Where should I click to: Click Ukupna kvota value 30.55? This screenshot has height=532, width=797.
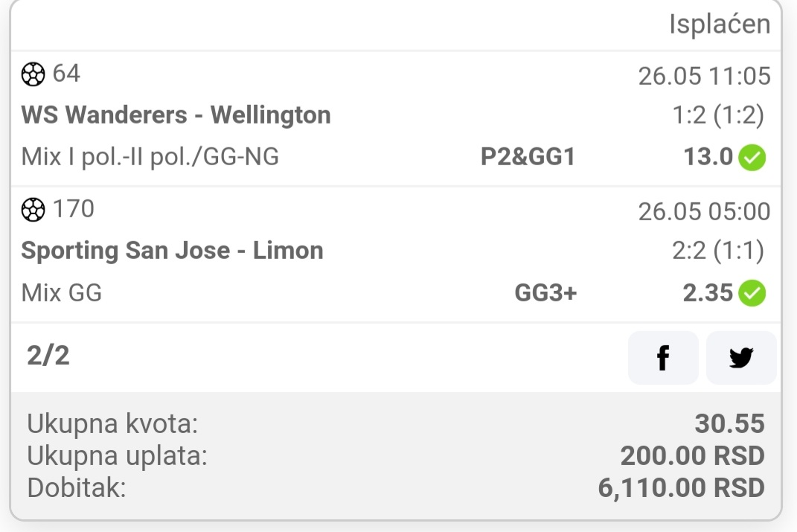729,424
